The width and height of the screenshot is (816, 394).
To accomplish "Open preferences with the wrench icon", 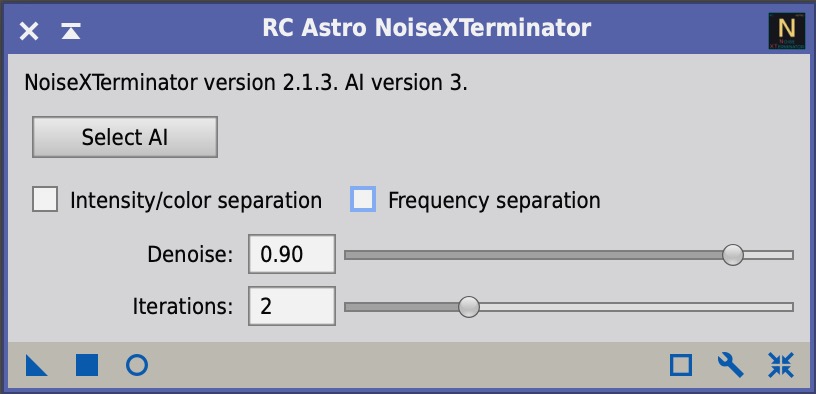I will tap(731, 365).
